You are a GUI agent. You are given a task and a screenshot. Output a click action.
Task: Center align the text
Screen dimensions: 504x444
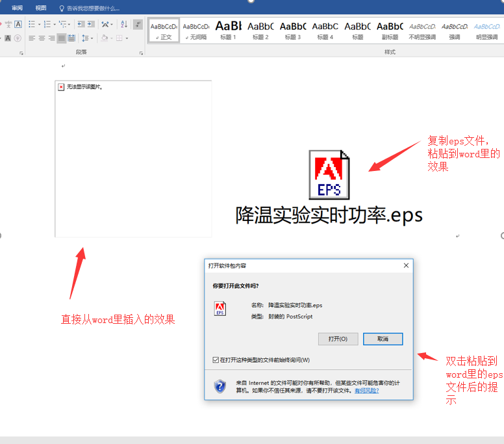(x=42, y=38)
